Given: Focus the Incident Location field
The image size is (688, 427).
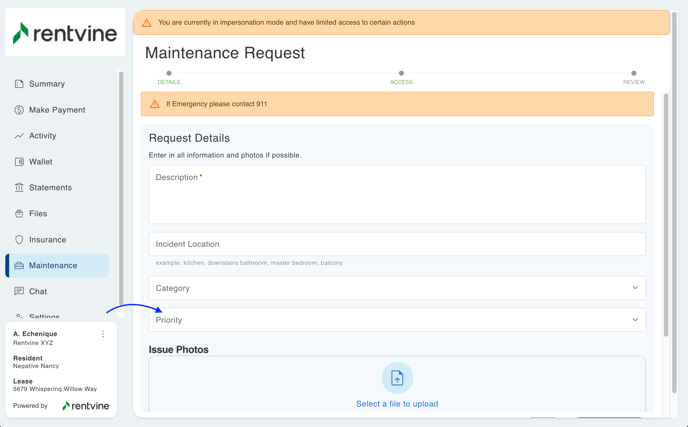Looking at the screenshot, I should click(x=397, y=244).
